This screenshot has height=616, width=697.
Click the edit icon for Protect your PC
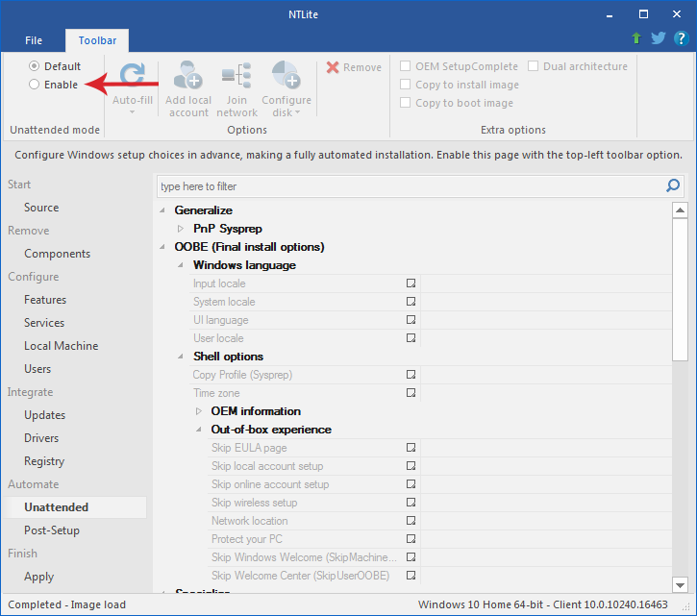(x=411, y=538)
